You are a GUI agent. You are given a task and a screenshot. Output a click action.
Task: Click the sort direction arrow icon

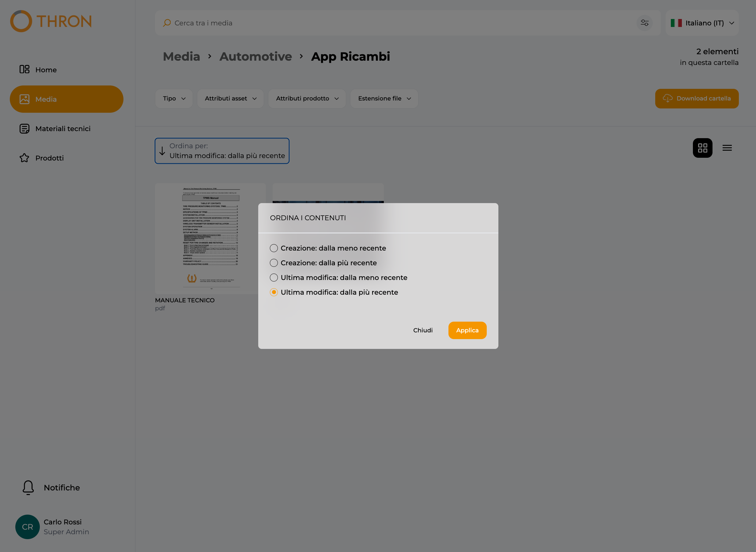[162, 151]
